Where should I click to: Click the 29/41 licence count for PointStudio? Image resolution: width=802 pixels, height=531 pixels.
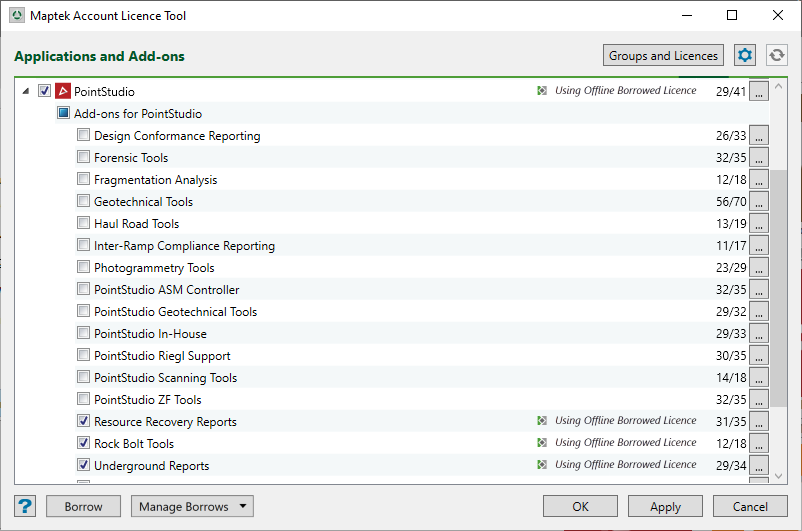[x=731, y=92]
